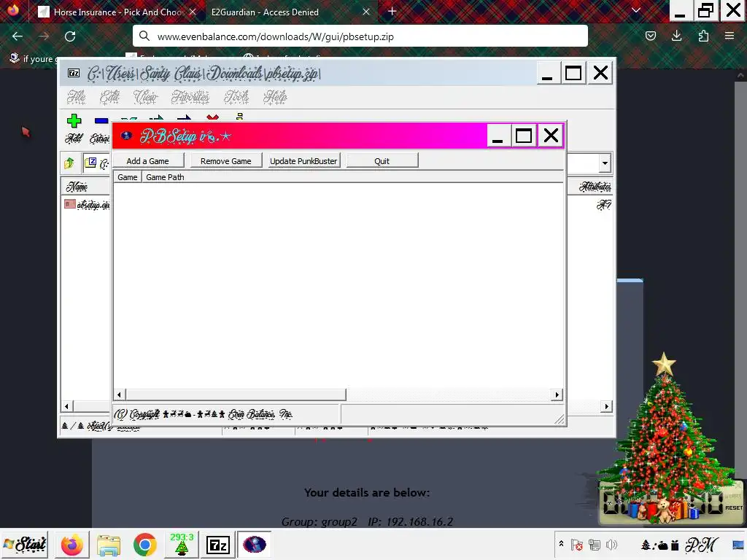Image resolution: width=747 pixels, height=560 pixels.
Task: Click PBSetup list scrollbar left arrow
Action: pos(119,394)
